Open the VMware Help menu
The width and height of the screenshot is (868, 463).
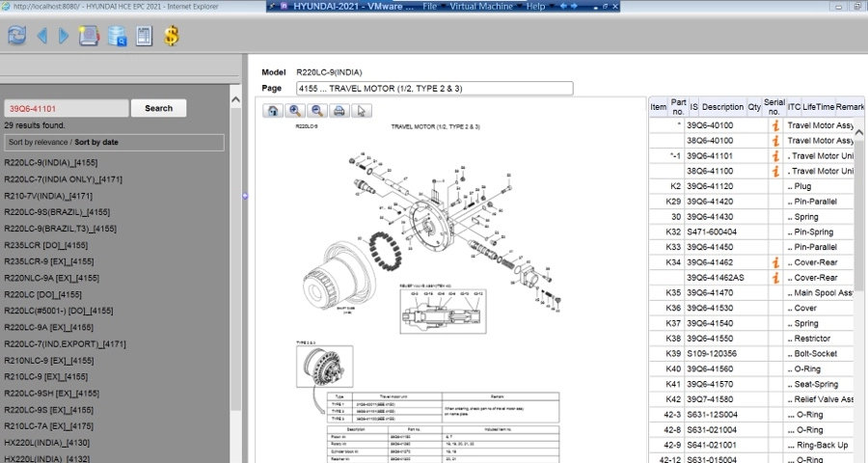coord(535,7)
